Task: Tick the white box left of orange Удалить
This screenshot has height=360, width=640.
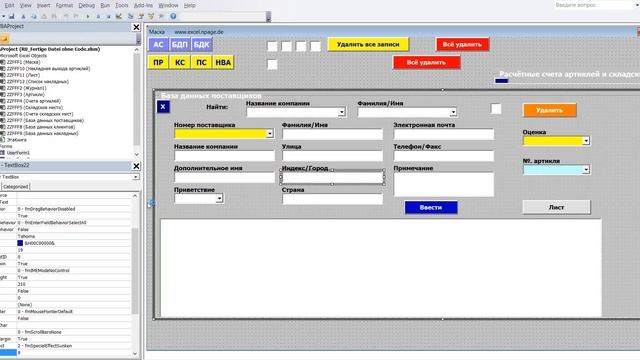Action: pyautogui.click(x=496, y=109)
